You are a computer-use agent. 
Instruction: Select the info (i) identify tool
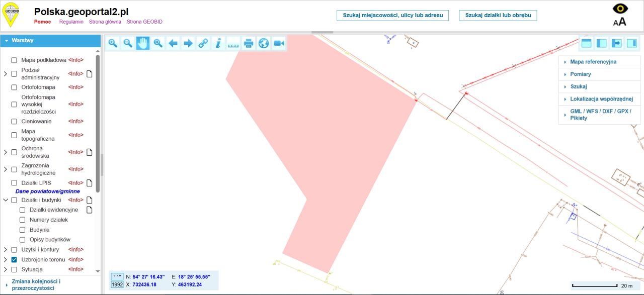point(218,43)
